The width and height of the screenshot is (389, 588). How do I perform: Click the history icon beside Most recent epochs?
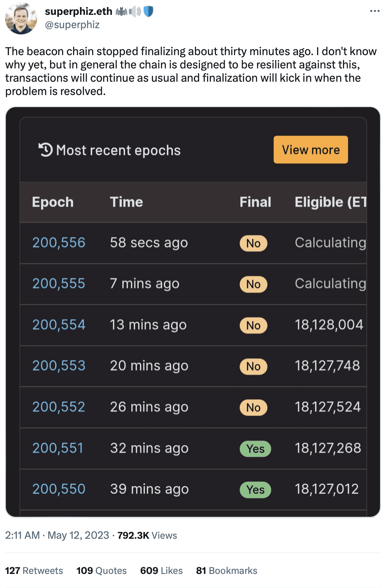[45, 150]
